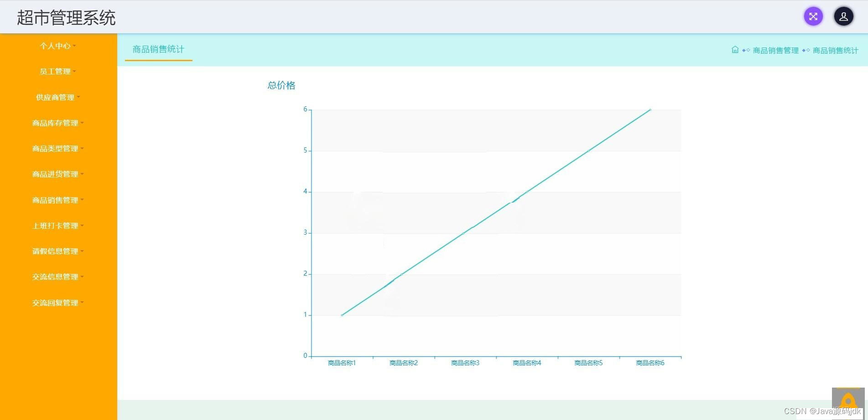Open the 交流信息管理 sidebar item

click(58, 277)
